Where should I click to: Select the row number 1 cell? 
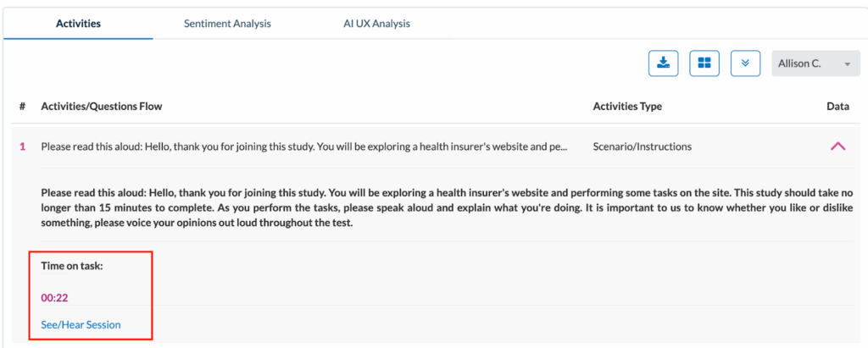22,146
